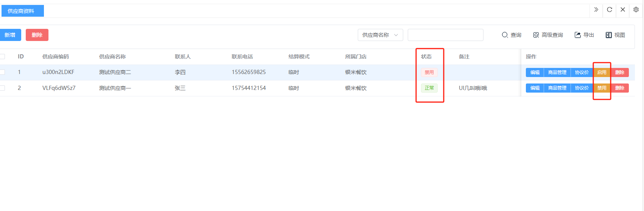This screenshot has height=211, width=644.
Task: Check the row for 测试供应商一
Action: [x=2, y=88]
